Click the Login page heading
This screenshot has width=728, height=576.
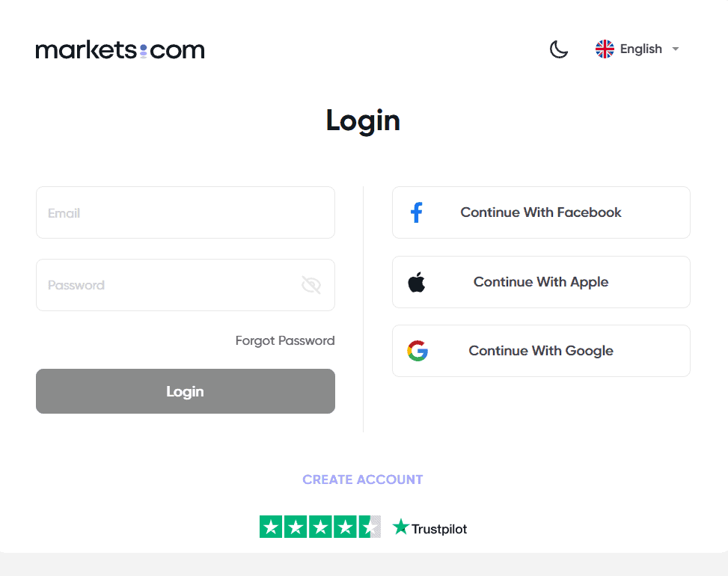[363, 120]
